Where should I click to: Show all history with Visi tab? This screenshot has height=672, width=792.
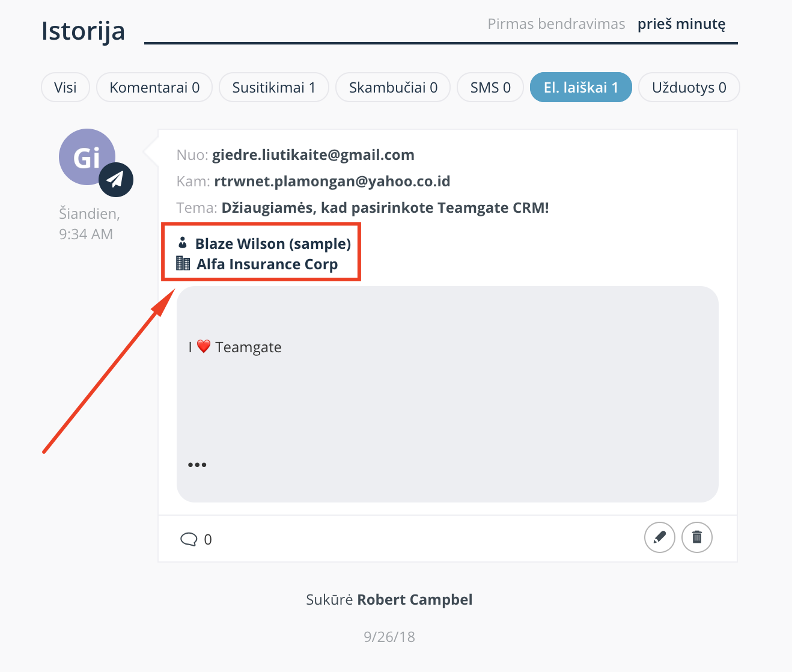pos(65,88)
